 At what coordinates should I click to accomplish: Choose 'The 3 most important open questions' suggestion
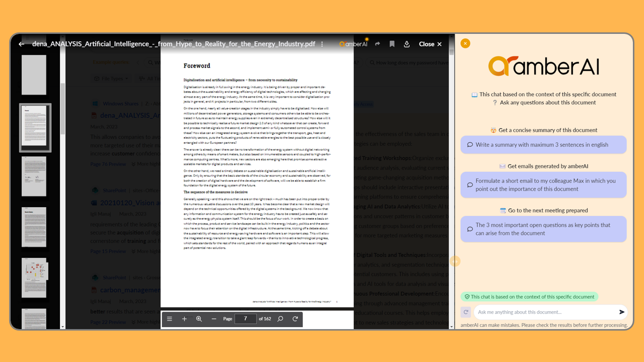[x=543, y=229]
